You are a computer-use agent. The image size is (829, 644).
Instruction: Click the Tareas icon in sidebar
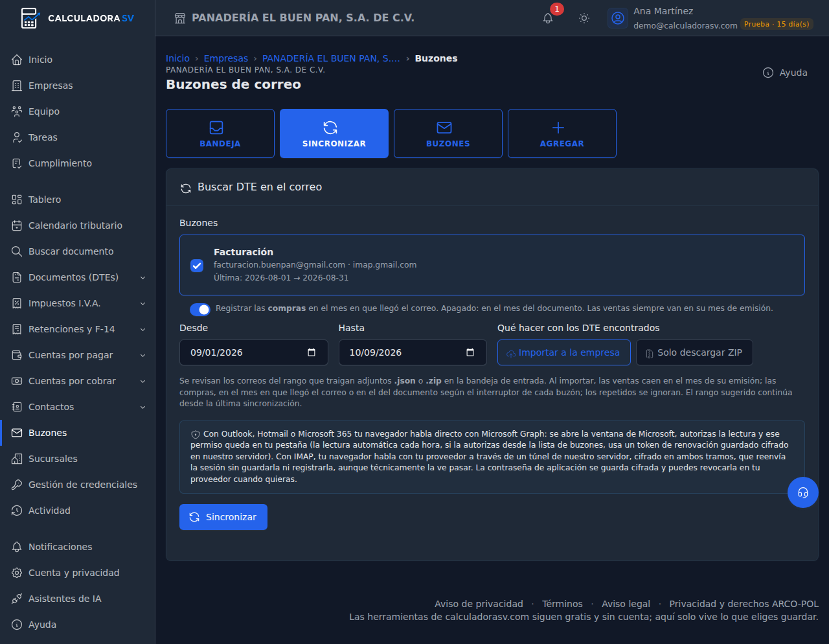(17, 137)
